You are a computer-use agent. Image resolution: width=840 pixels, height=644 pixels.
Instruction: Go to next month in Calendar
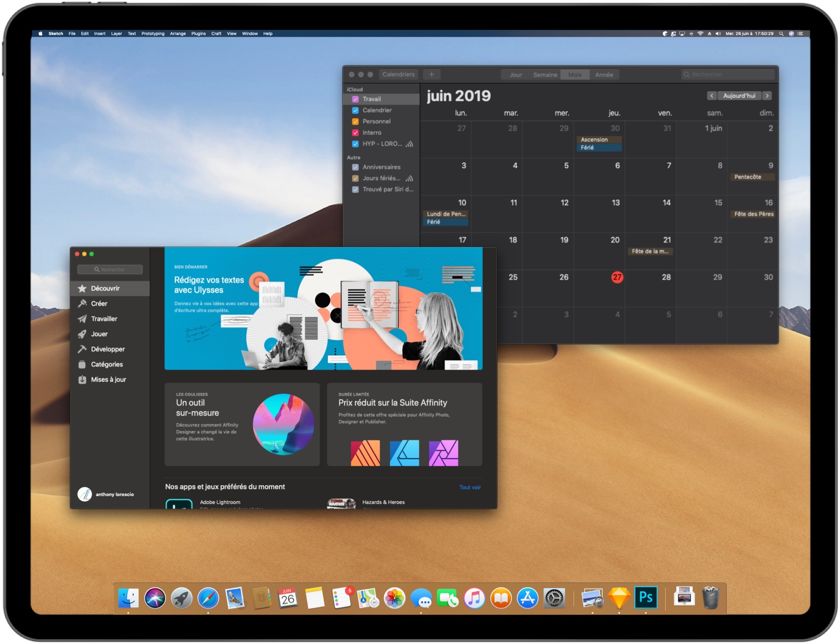pyautogui.click(x=767, y=96)
